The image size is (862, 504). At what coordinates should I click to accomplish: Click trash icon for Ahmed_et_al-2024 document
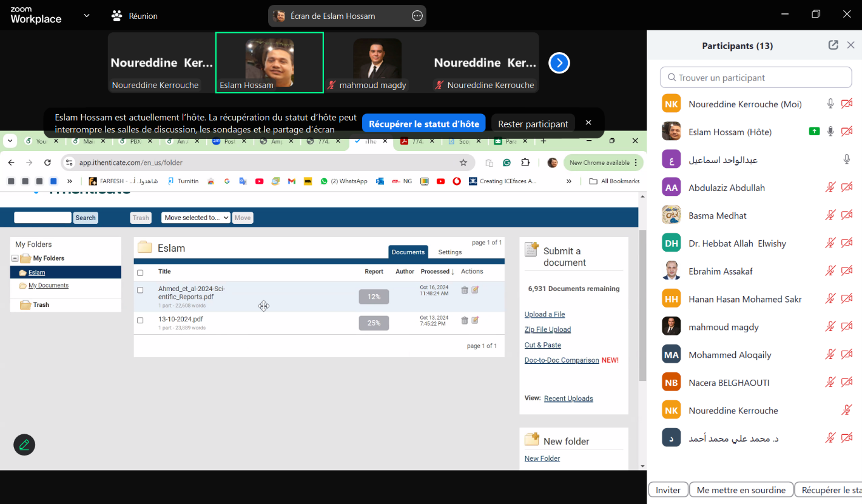(x=465, y=290)
